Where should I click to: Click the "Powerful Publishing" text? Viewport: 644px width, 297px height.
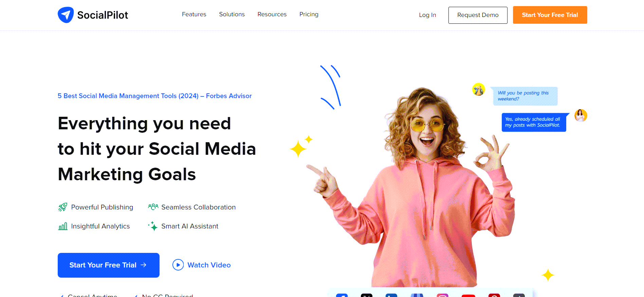(102, 207)
